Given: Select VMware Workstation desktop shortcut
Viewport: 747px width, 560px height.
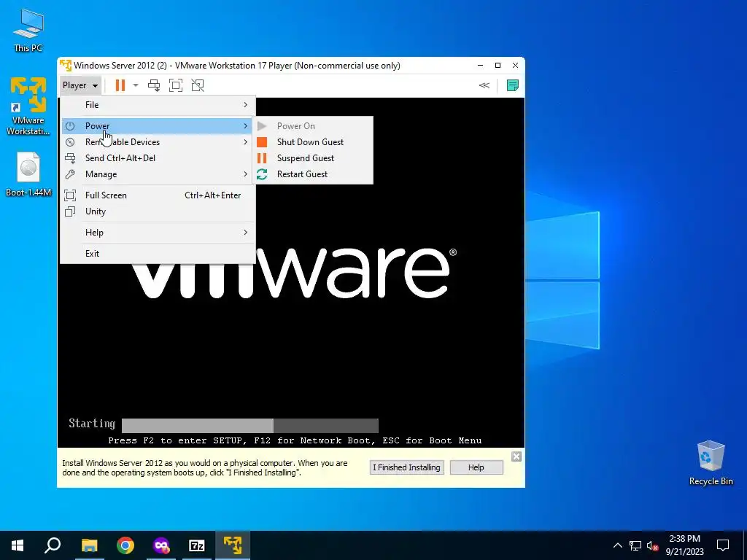Looking at the screenshot, I should [28, 106].
